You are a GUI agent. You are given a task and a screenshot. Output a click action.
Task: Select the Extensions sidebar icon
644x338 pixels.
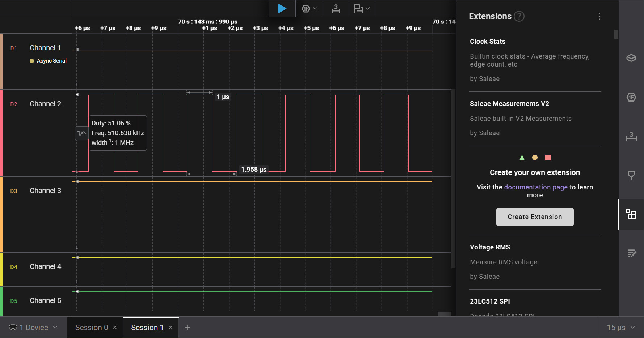pyautogui.click(x=631, y=214)
